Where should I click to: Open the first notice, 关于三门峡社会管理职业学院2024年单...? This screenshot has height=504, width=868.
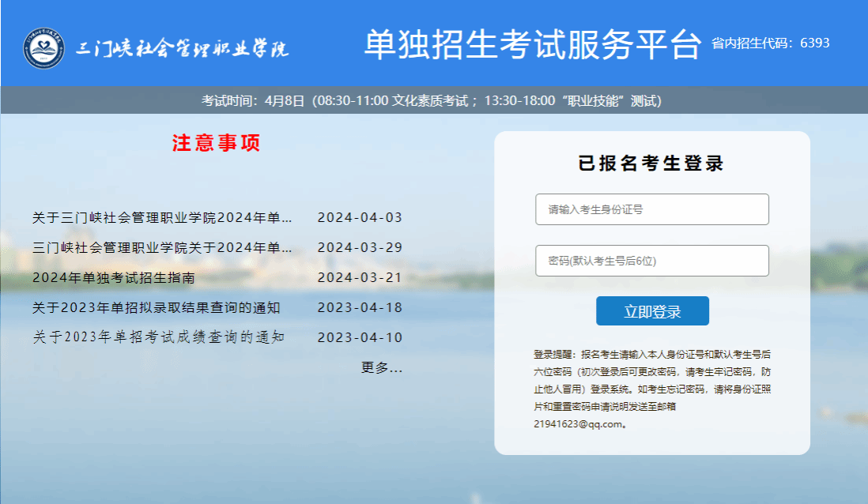(x=162, y=218)
